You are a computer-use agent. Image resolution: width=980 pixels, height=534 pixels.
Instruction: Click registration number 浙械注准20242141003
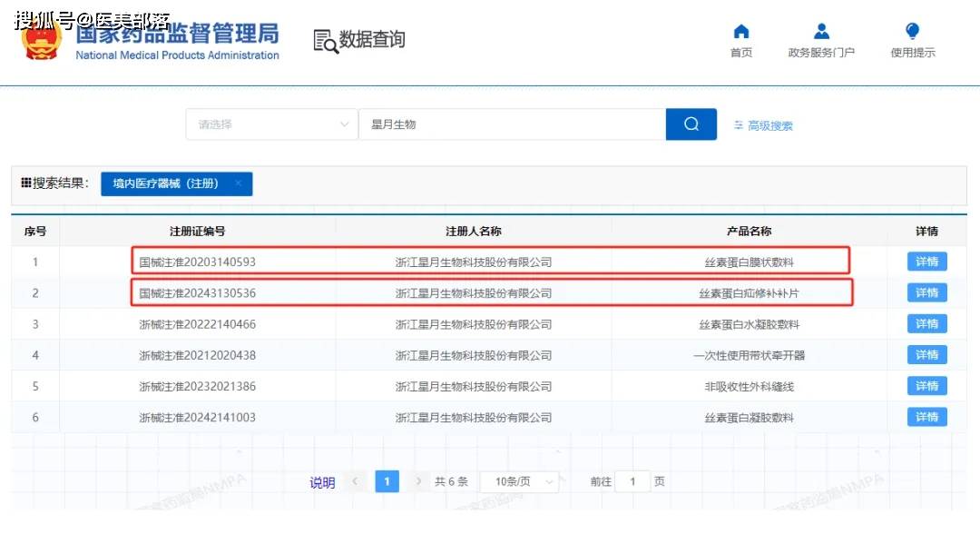click(198, 417)
